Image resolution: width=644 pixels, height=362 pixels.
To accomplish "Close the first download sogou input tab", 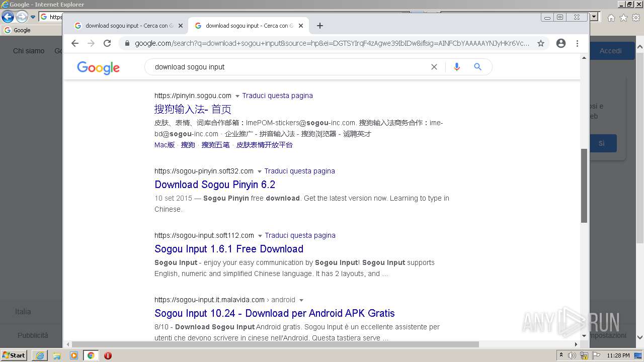I will click(x=181, y=26).
